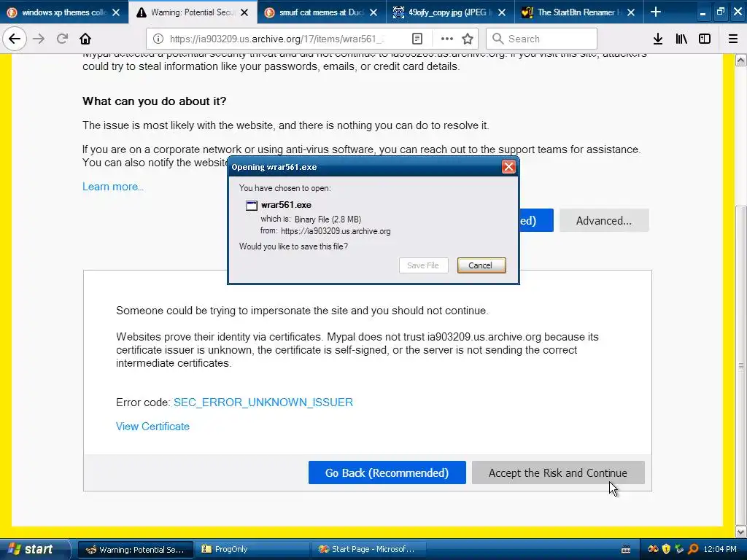Cancel the wrar561.exe download dialog

pyautogui.click(x=481, y=265)
